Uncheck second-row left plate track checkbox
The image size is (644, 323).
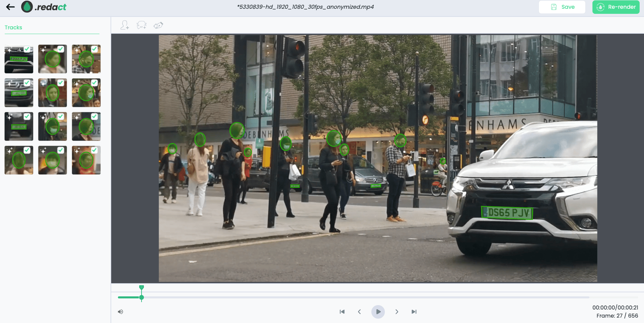27,83
